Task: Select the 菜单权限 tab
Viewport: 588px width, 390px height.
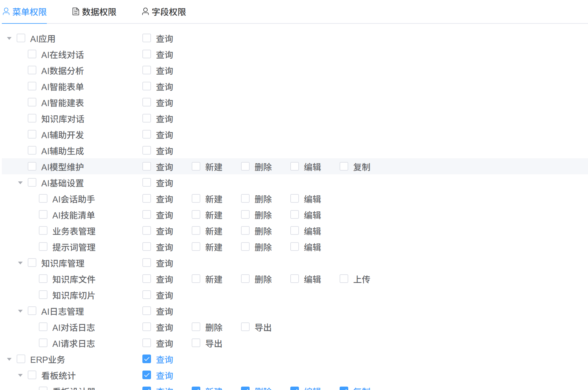Action: pyautogui.click(x=25, y=12)
